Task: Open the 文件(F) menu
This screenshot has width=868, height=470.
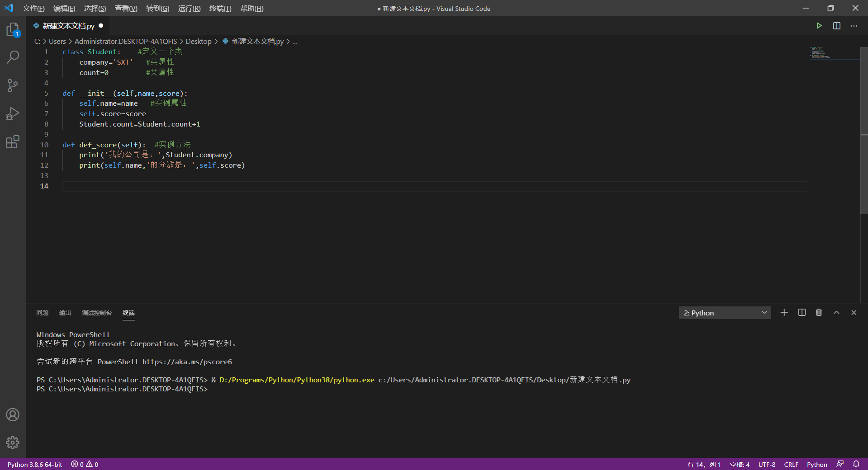Action: tap(33, 9)
